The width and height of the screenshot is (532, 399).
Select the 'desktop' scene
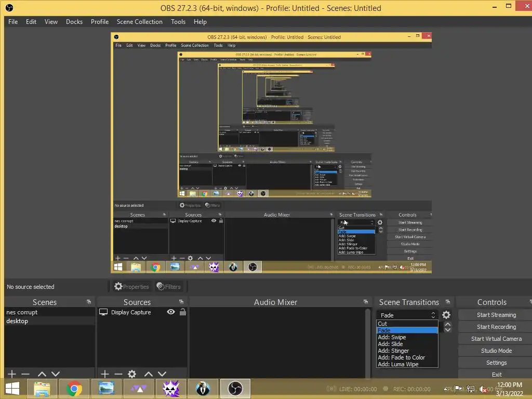click(49, 321)
